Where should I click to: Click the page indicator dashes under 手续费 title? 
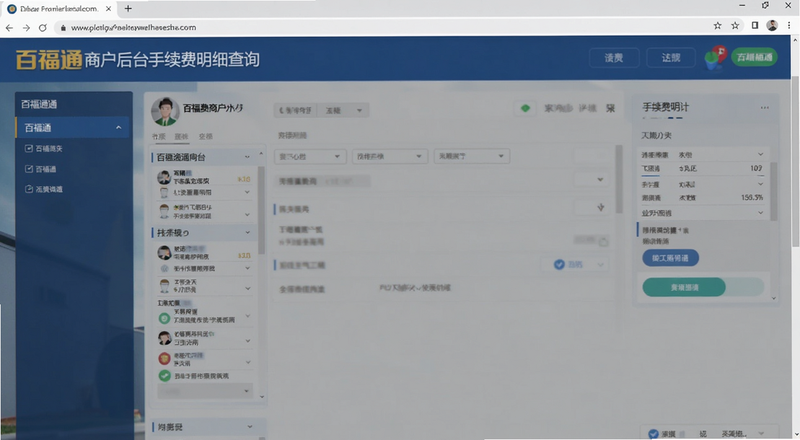(x=662, y=118)
